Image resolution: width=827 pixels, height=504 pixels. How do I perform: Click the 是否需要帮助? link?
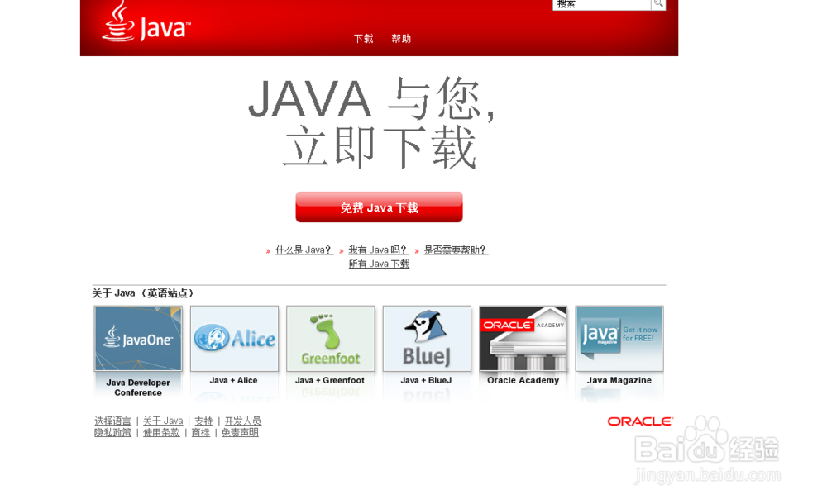coord(456,249)
